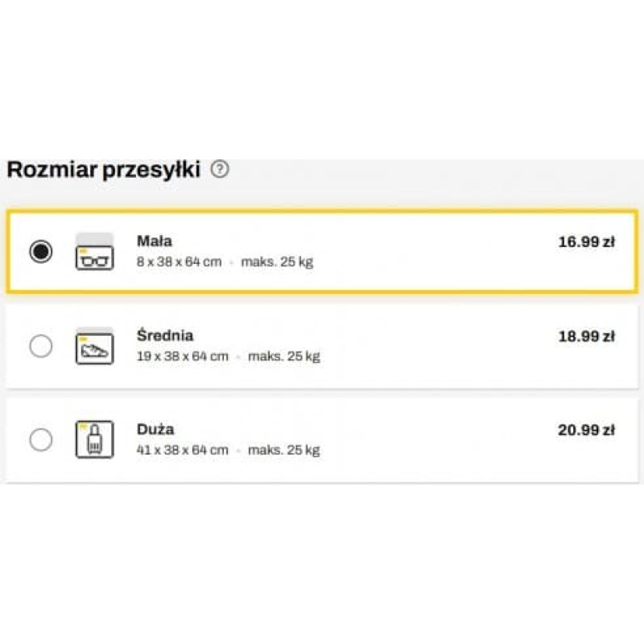The height and width of the screenshot is (644, 644).
Task: Click the Duża size label
Action: (x=155, y=429)
